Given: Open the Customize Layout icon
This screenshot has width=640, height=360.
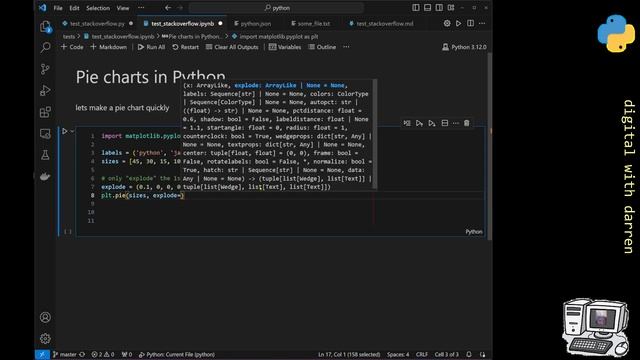Looking at the screenshot, I should 451,8.
